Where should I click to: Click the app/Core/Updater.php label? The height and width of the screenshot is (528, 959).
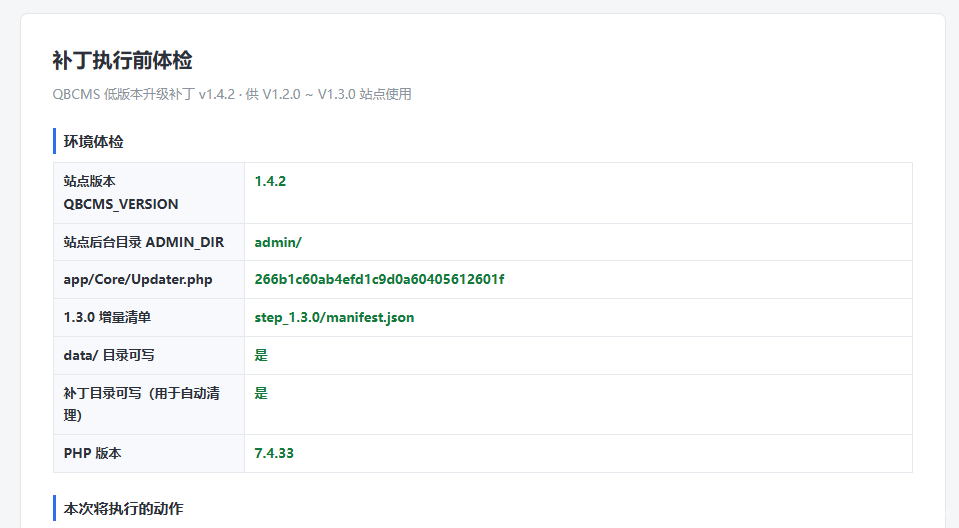tap(138, 280)
